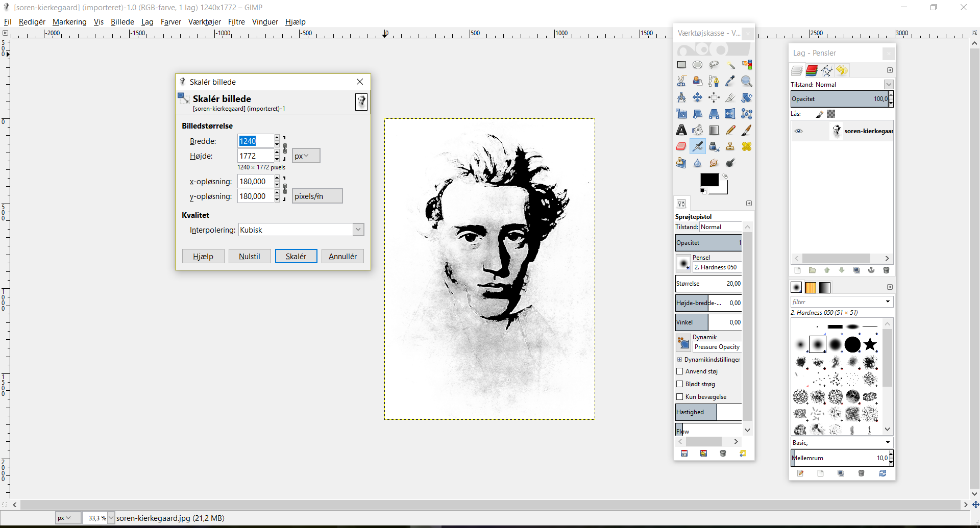Enable the Anvend støj checkbox
Screen dimensions: 980x528
tap(680, 371)
